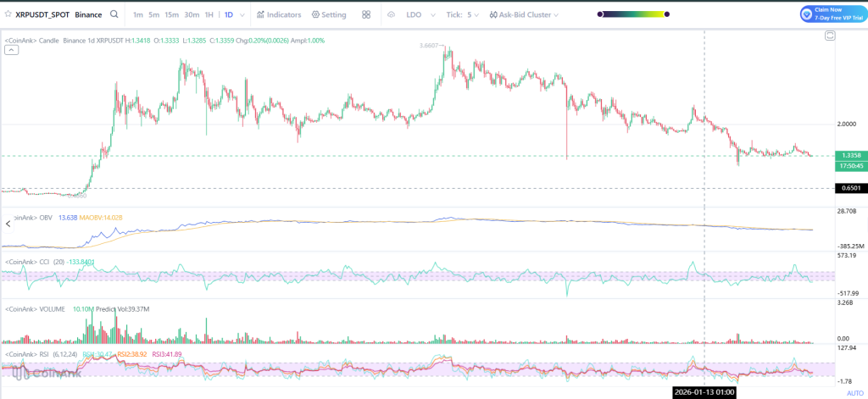This screenshot has width=868, height=399.
Task: Click the cloud save icon
Action: 391,14
